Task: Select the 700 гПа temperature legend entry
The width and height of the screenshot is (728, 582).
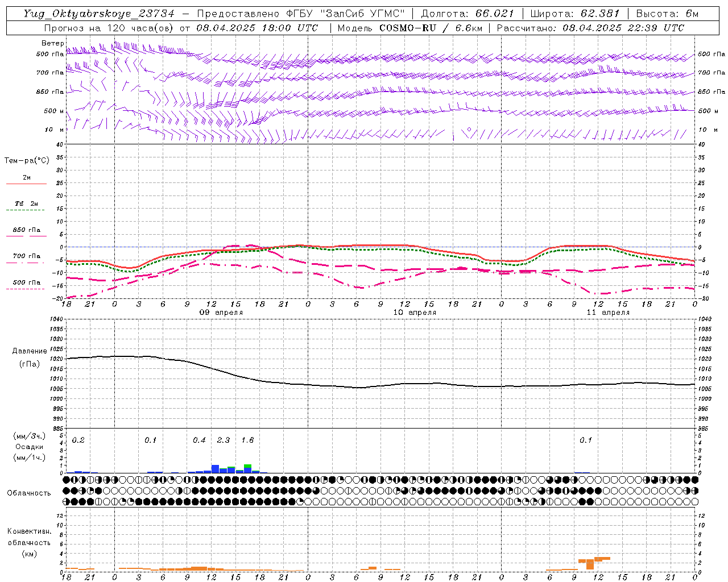Action: pyautogui.click(x=26, y=256)
